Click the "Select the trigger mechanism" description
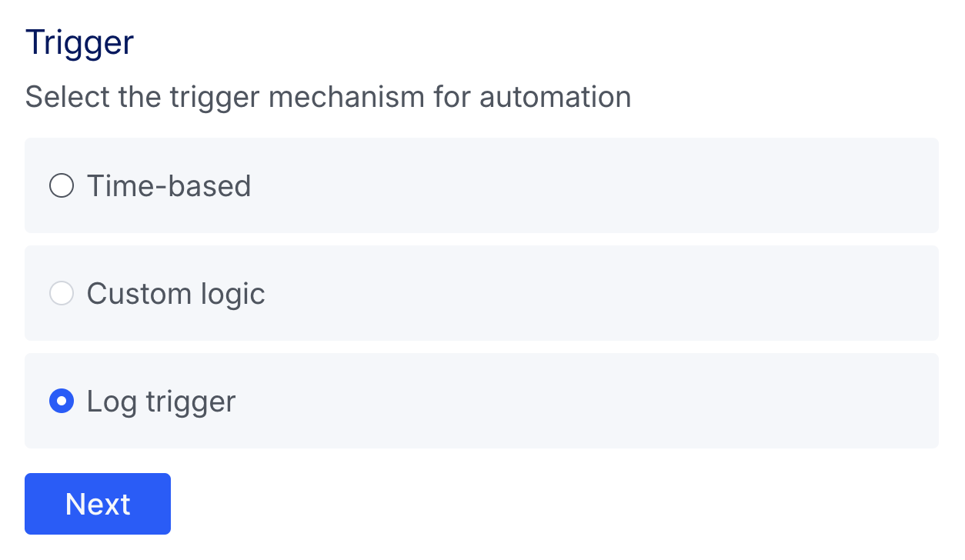Image resolution: width=965 pixels, height=560 pixels. (x=328, y=98)
